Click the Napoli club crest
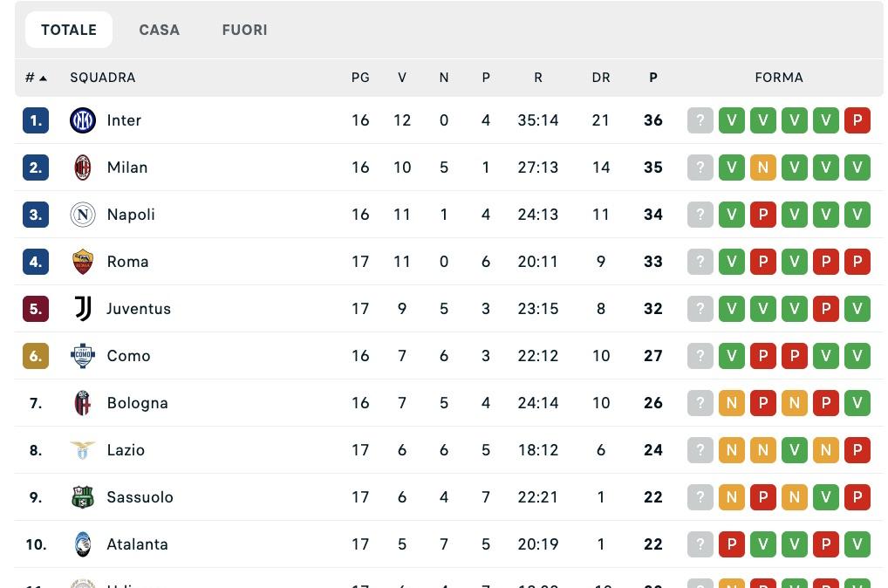888x588 pixels. pos(83,215)
